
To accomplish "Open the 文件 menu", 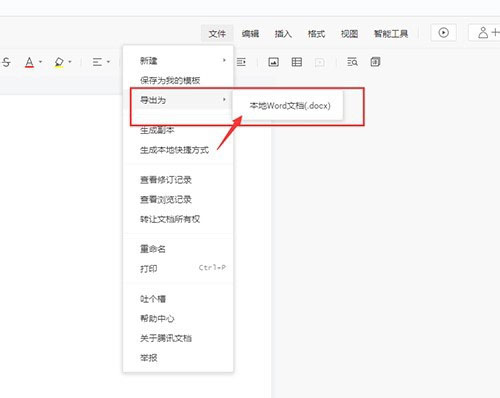I will 217,34.
